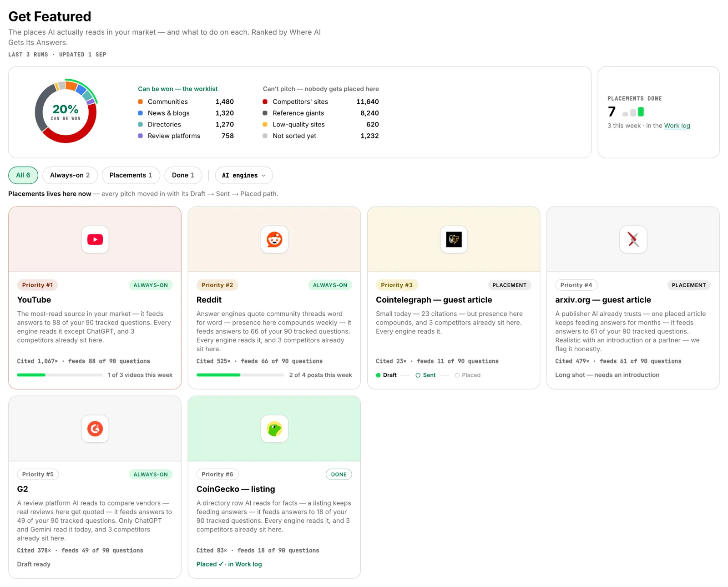This screenshot has height=587, width=728.
Task: Click the CoinGecko gecko logo icon
Action: [274, 429]
